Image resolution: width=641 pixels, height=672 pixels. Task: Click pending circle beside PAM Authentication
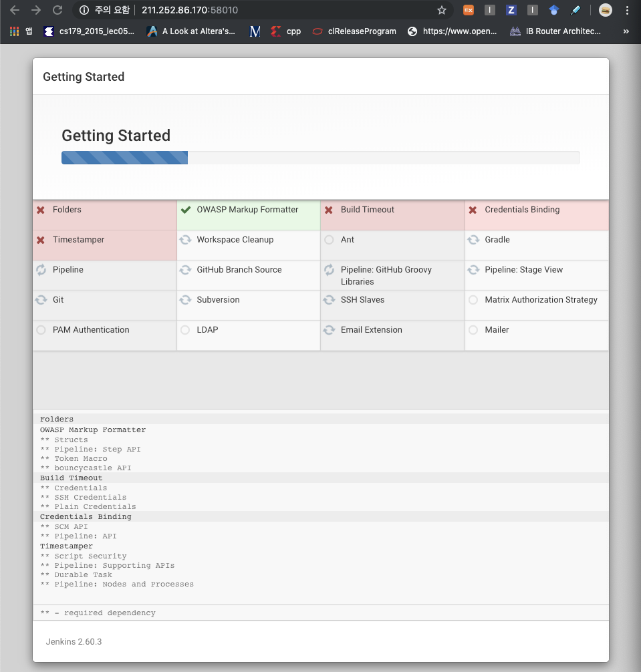(x=41, y=329)
